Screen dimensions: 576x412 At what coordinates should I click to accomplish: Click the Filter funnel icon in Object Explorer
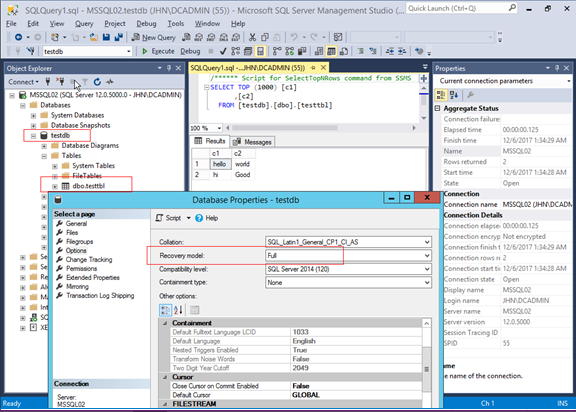coord(85,82)
